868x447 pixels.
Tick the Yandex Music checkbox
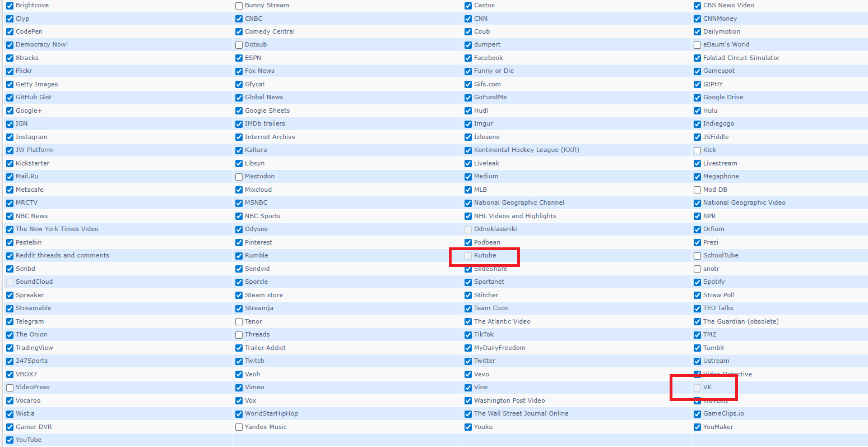tap(239, 427)
